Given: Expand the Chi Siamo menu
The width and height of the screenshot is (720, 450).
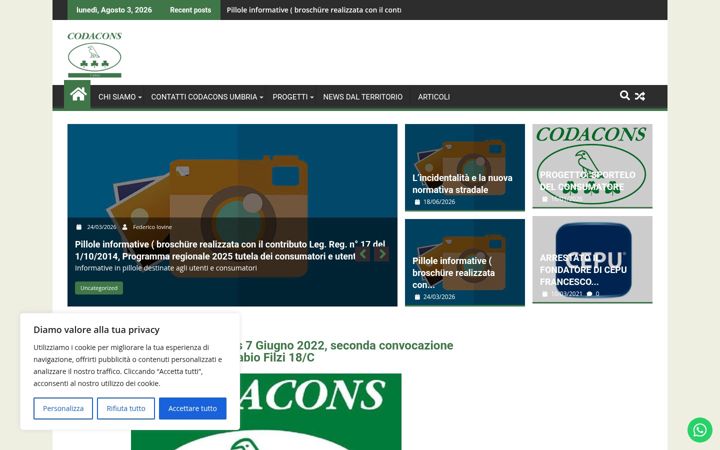Looking at the screenshot, I should (x=120, y=97).
